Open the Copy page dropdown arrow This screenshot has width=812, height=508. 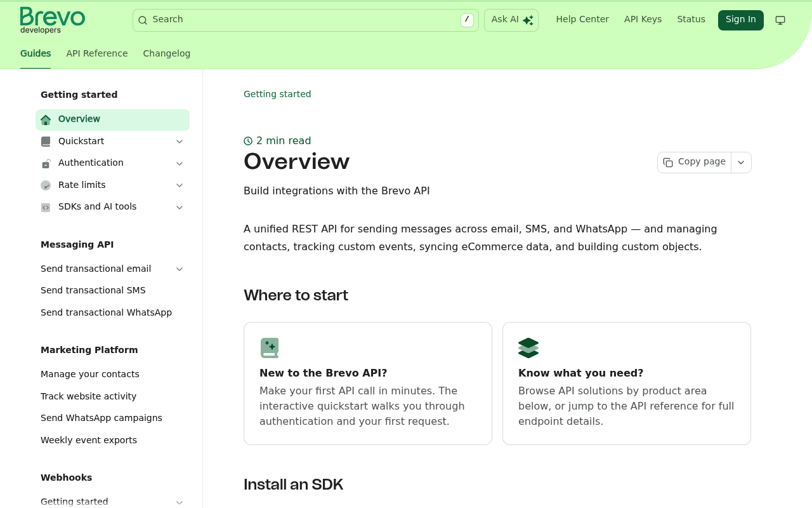click(x=741, y=163)
